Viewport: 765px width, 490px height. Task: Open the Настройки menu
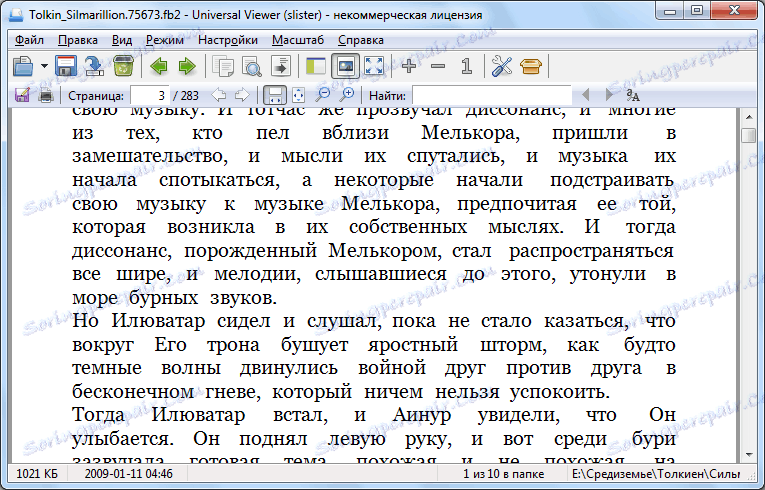pyautogui.click(x=228, y=40)
